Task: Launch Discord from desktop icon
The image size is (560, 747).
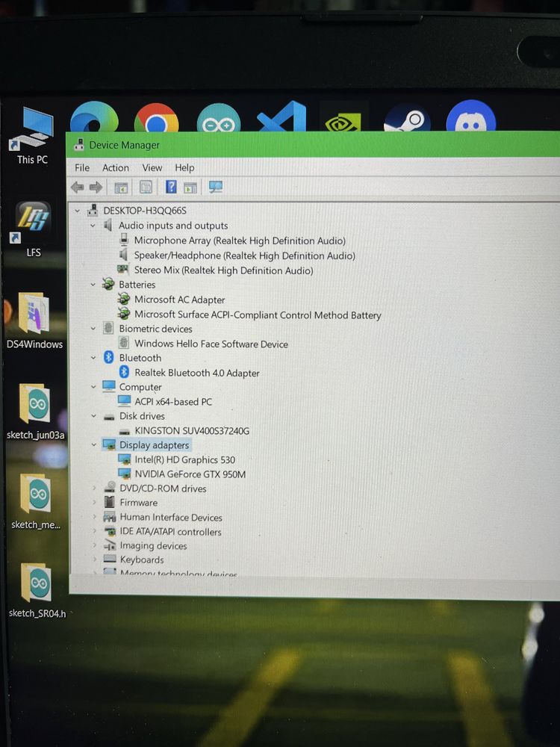Action: pos(471,117)
